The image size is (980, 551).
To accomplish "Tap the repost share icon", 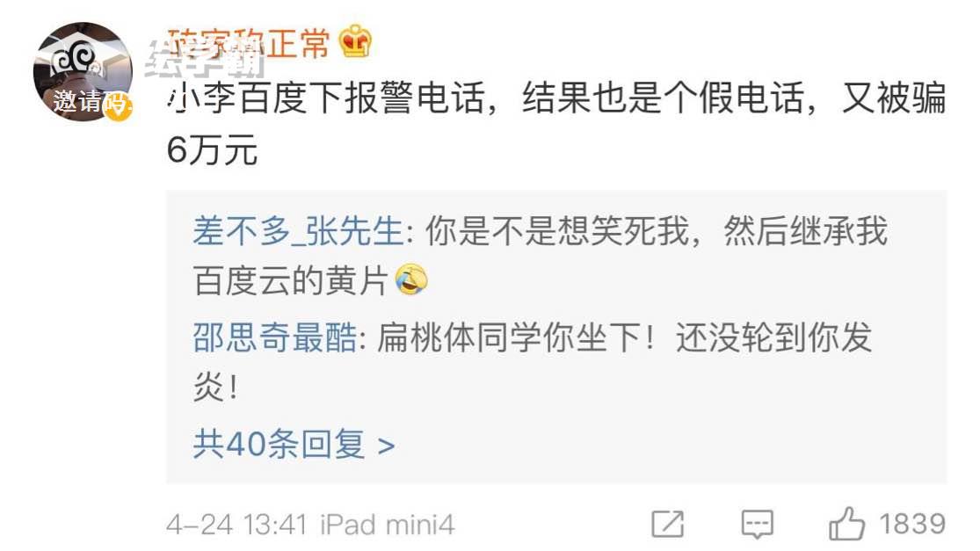I will coord(667,524).
